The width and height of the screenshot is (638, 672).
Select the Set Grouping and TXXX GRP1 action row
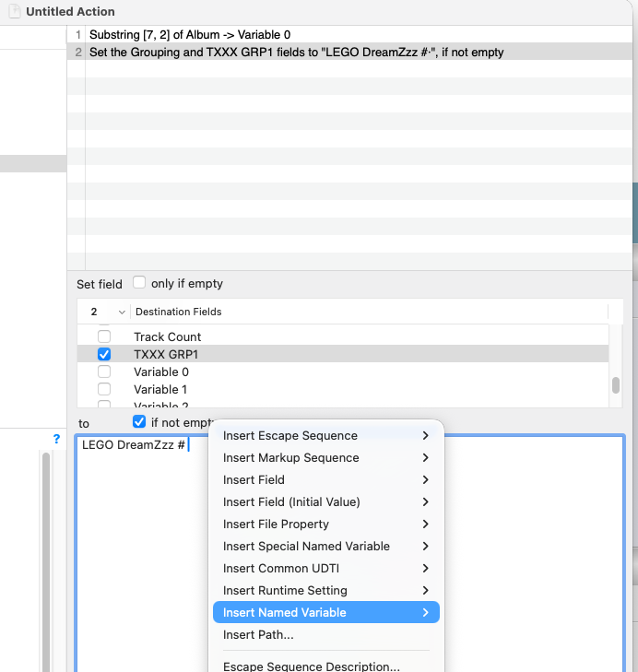[x=295, y=53]
